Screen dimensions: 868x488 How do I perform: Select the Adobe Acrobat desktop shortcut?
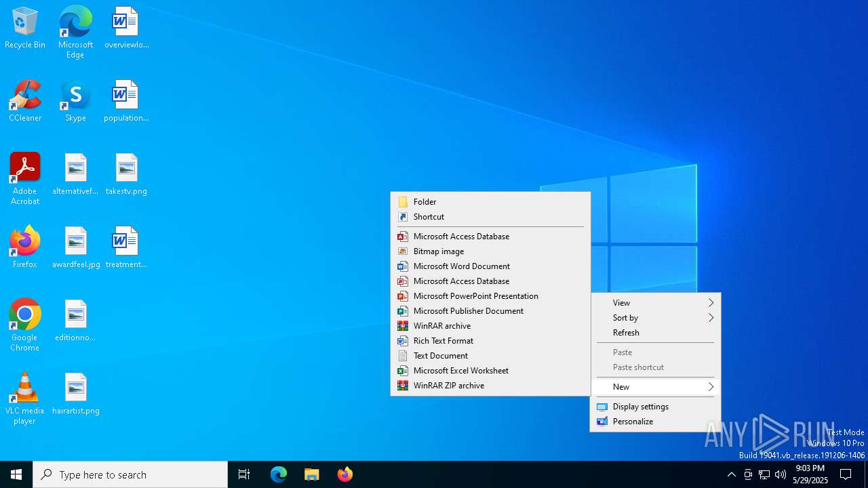point(25,179)
